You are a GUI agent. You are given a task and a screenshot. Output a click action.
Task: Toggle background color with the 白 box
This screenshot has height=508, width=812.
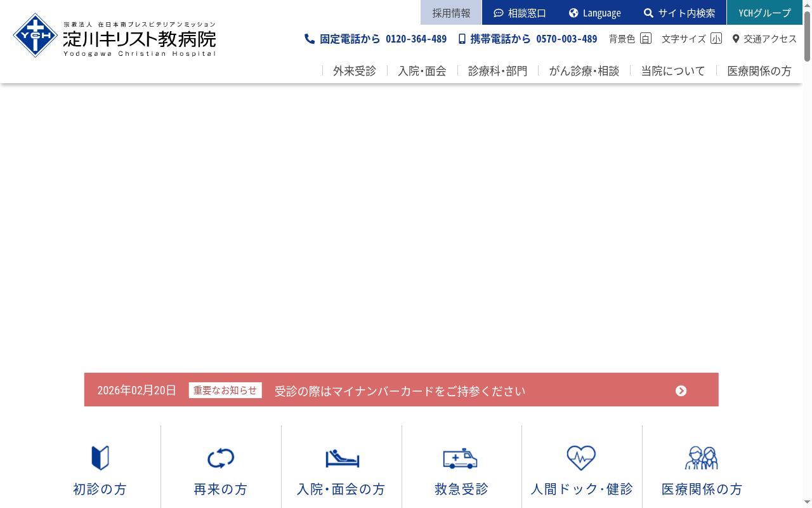coord(646,38)
